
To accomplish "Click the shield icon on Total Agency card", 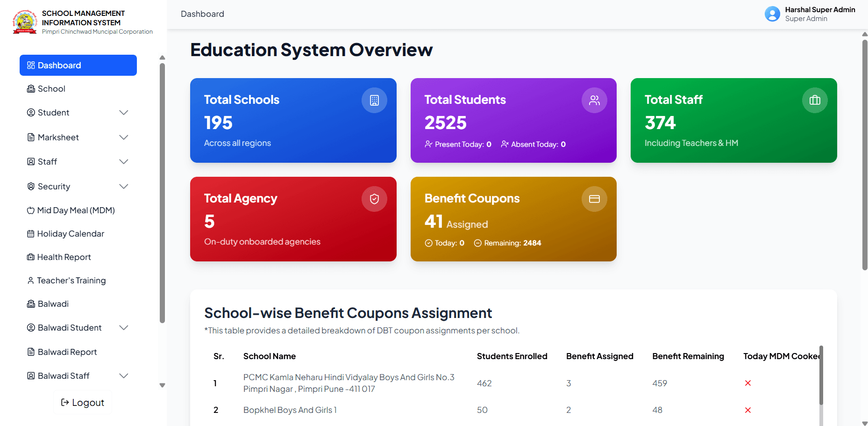I will click(x=374, y=198).
